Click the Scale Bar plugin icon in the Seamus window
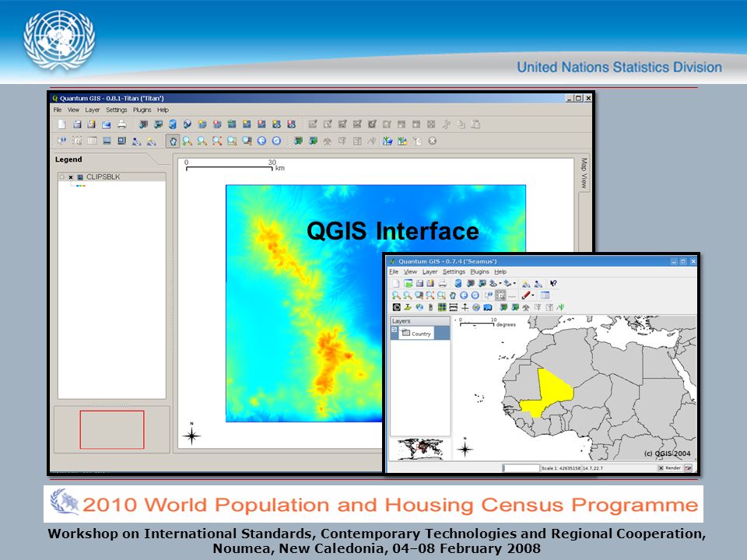Screen dimensions: 747x560 (453, 307)
